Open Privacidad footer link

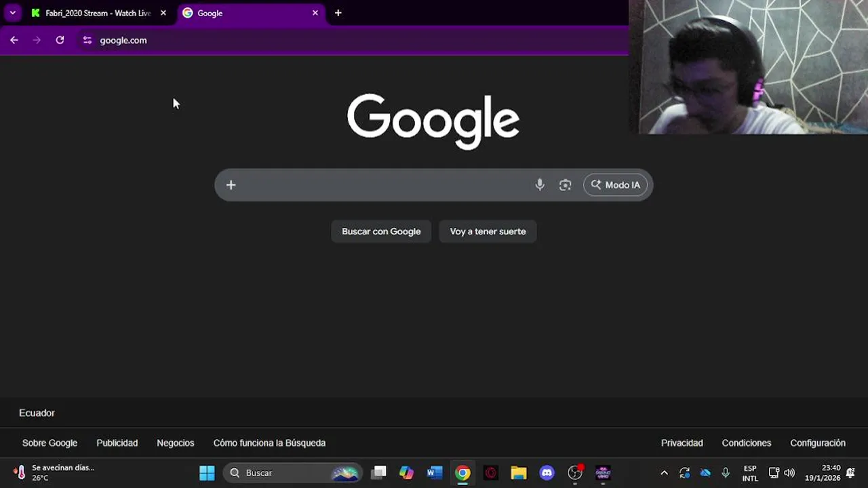pyautogui.click(x=682, y=443)
